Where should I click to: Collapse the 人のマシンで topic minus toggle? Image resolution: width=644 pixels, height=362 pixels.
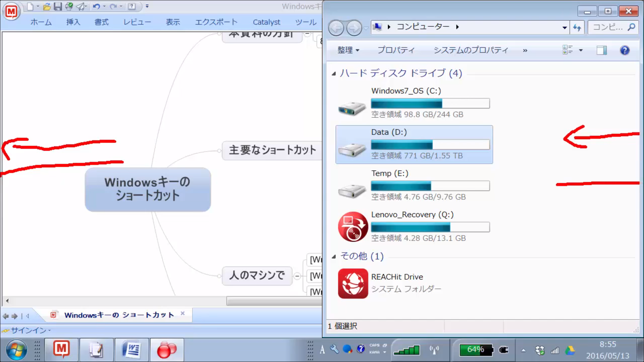coord(297,276)
